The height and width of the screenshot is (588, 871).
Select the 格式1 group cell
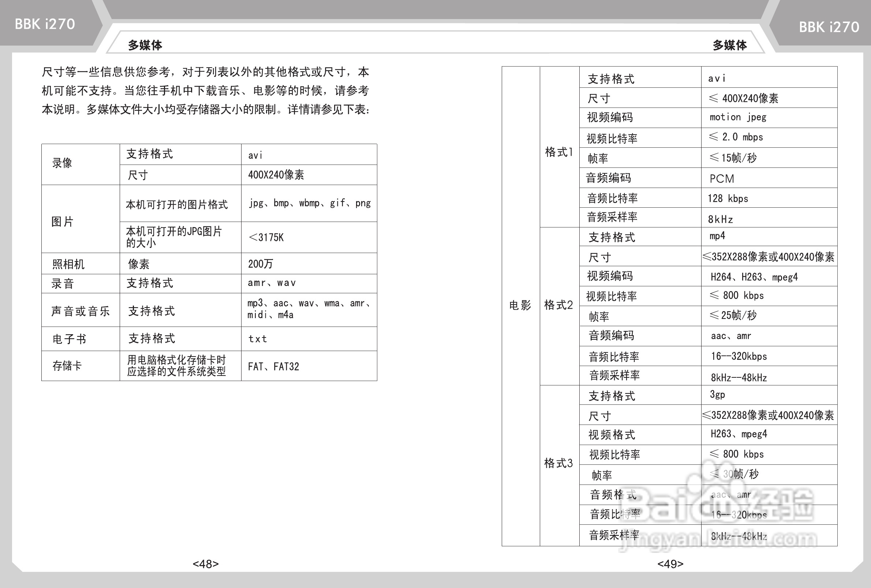[x=559, y=152]
